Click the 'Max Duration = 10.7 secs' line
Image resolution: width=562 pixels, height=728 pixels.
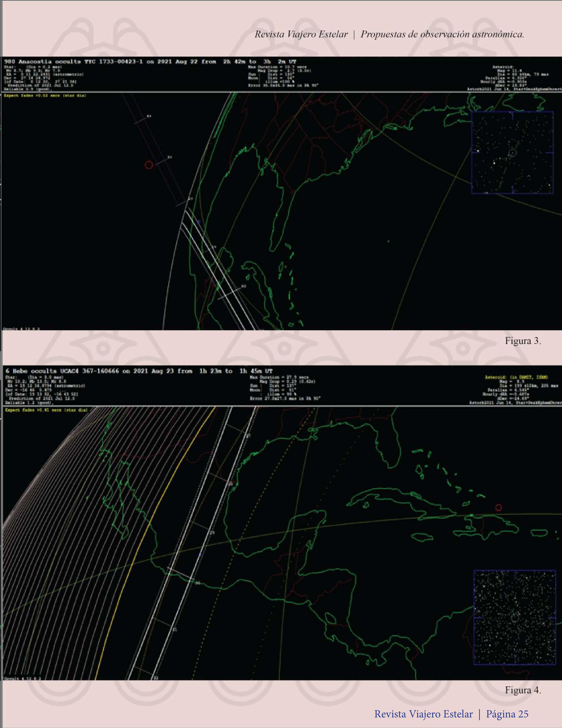[x=277, y=67]
